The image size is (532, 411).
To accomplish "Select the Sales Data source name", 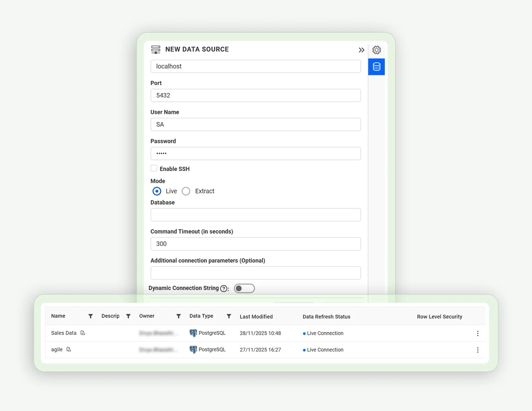I will point(63,333).
